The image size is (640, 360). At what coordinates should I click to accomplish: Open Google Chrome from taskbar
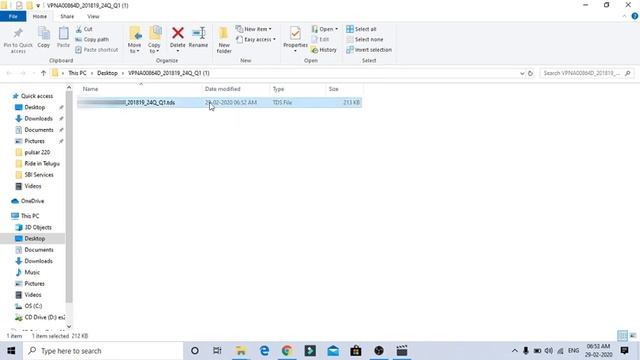tap(287, 351)
